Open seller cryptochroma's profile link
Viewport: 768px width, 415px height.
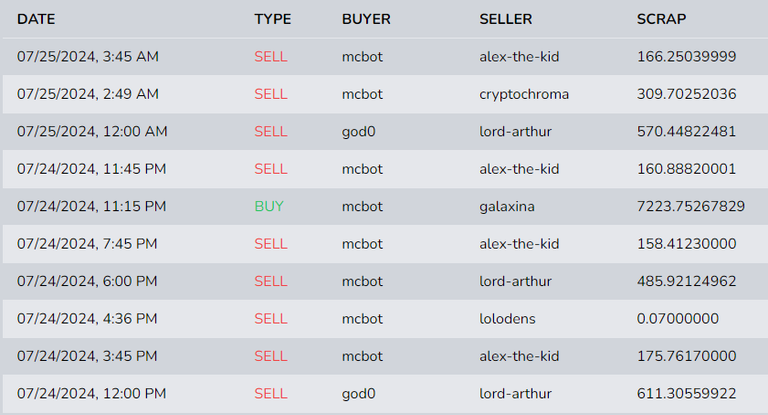coord(524,94)
